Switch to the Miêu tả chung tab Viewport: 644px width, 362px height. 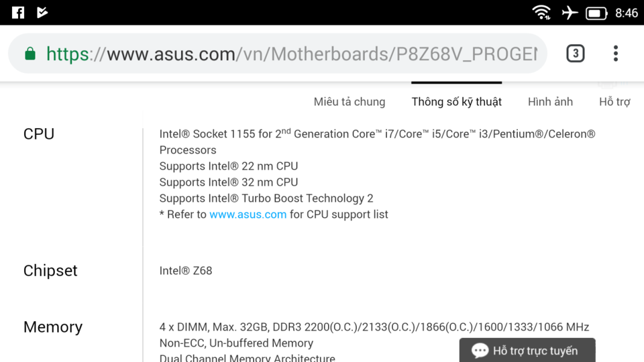350,102
